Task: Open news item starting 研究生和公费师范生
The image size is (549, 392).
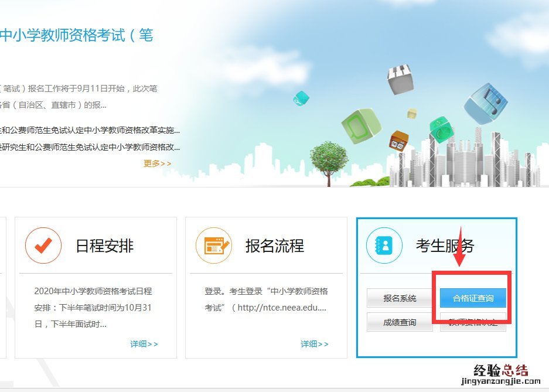Action: 90,147
